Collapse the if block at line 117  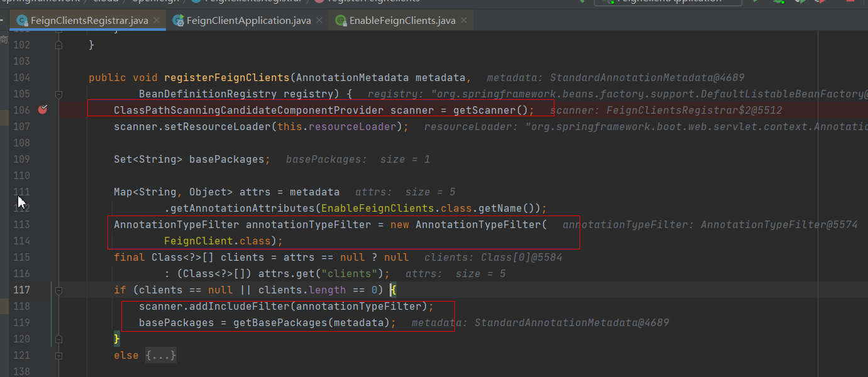[58, 290]
